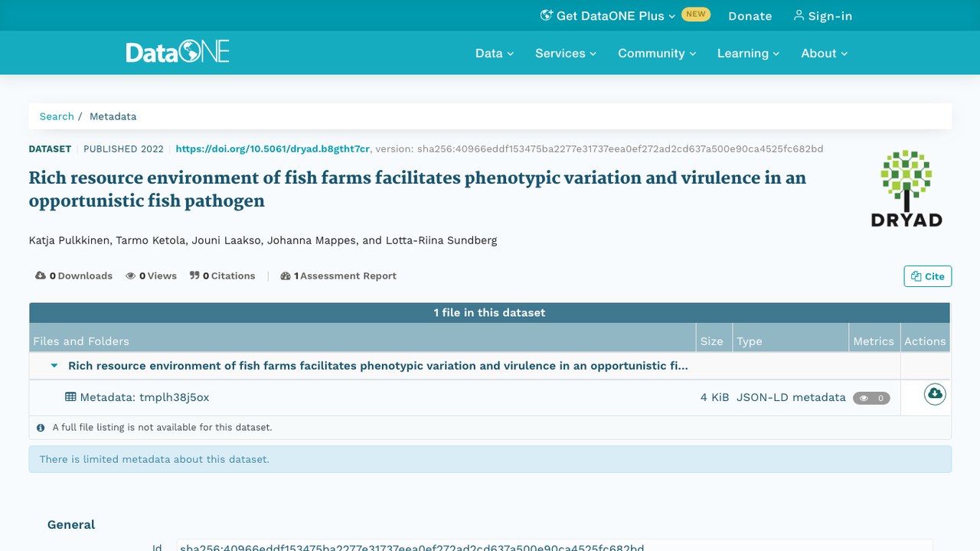Click the dataset title heading
Screen dimensions: 980x551
(x=417, y=189)
